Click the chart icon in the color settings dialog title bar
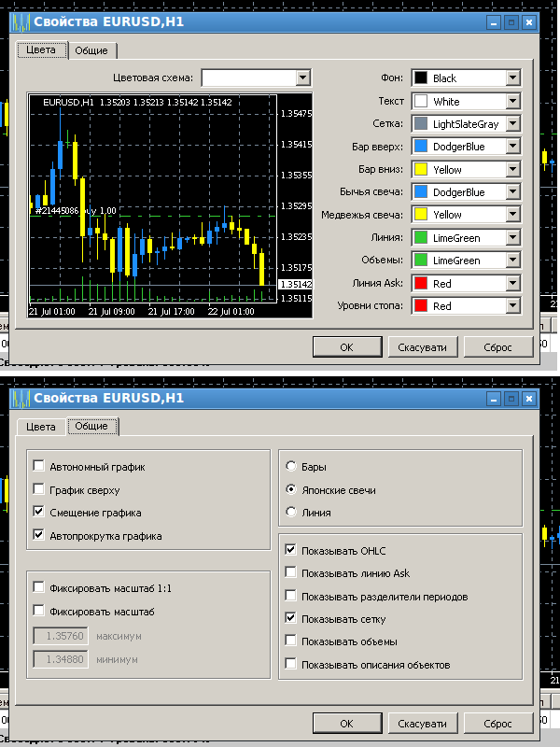Viewport: 560px width, 747px height. (21, 22)
